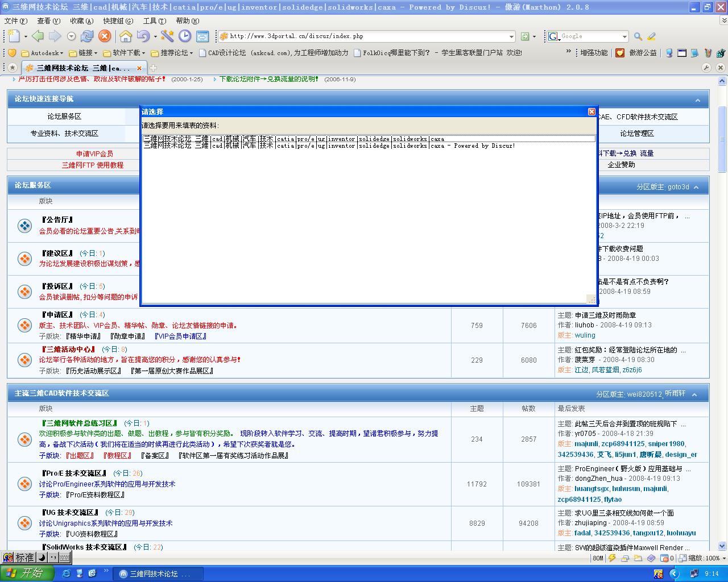Image resolution: width=728 pixels, height=582 pixels.
Task: Go back with the green back arrow
Action: pos(38,36)
